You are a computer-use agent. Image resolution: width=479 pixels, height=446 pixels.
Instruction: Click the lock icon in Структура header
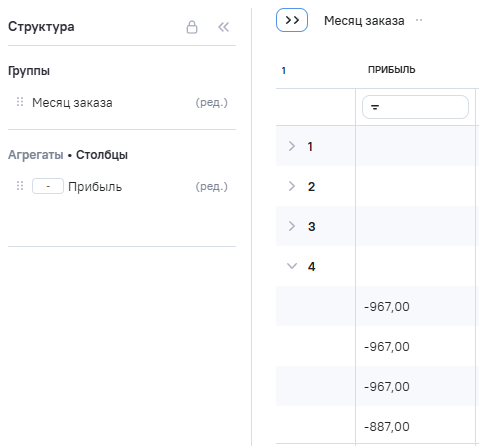pos(192,27)
